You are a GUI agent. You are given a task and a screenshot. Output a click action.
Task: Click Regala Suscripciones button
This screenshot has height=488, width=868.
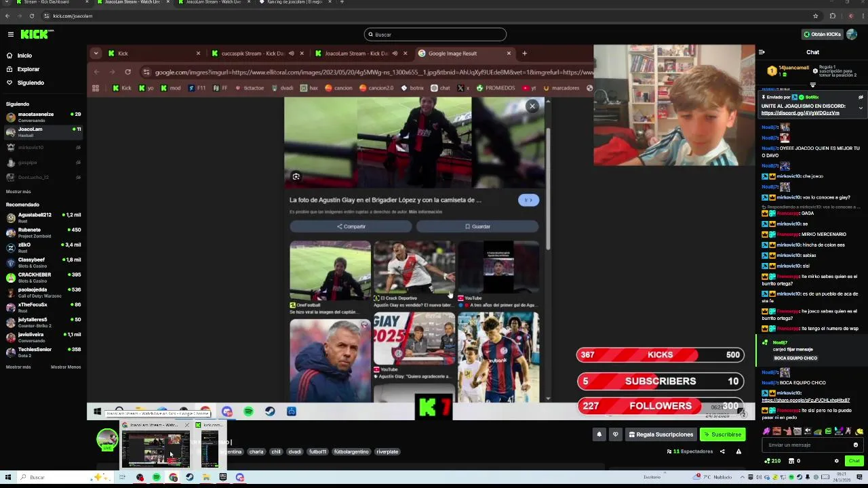[x=660, y=434]
